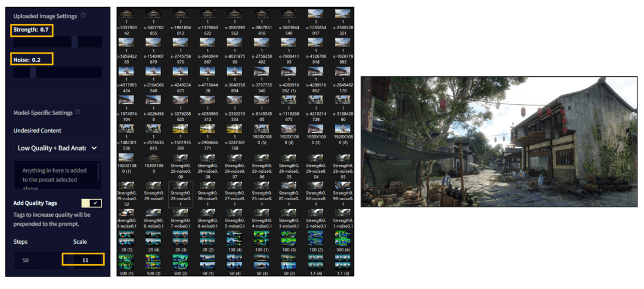
Task: Open the Low Quality + Bad Anatomy dropdown
Action: [x=57, y=148]
